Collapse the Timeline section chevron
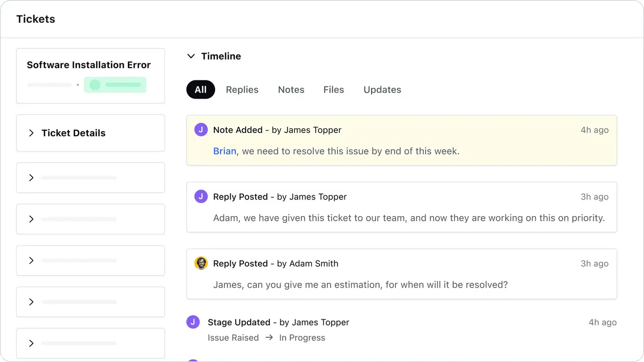 [191, 56]
